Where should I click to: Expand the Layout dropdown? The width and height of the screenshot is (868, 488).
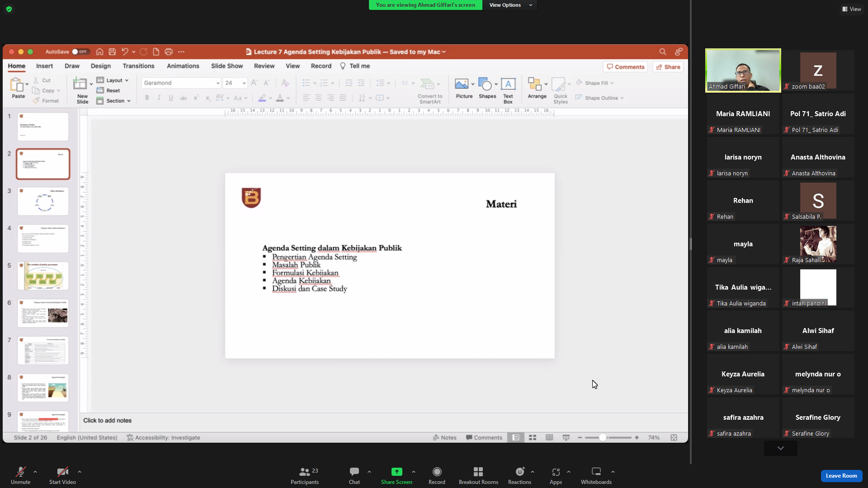pos(113,80)
